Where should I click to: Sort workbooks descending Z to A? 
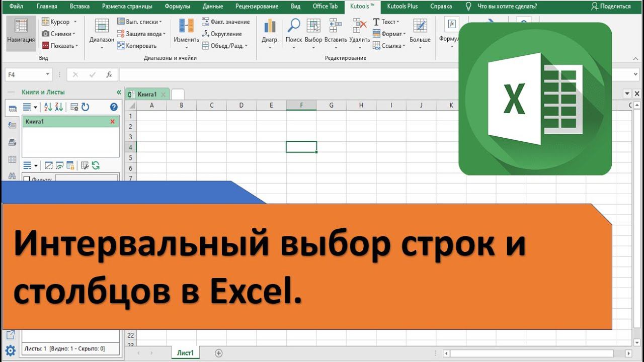[59, 107]
